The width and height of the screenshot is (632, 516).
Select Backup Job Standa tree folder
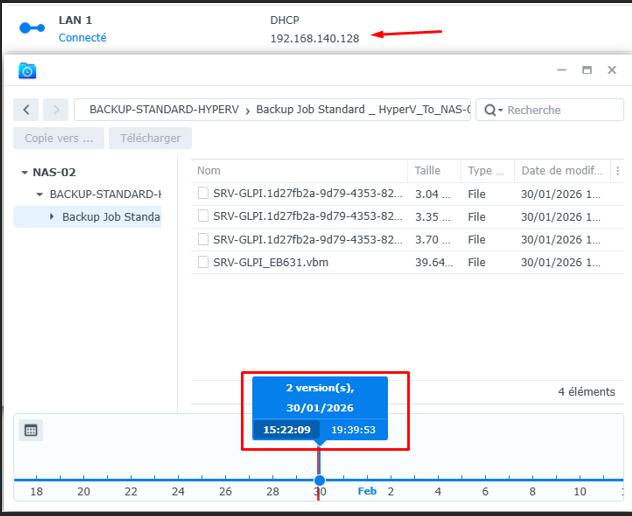click(x=111, y=217)
